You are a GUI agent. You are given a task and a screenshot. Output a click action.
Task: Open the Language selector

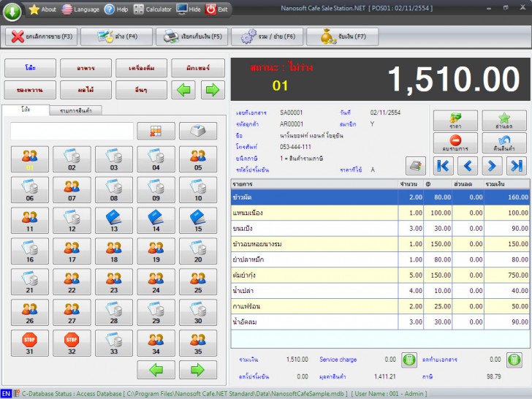(80, 9)
